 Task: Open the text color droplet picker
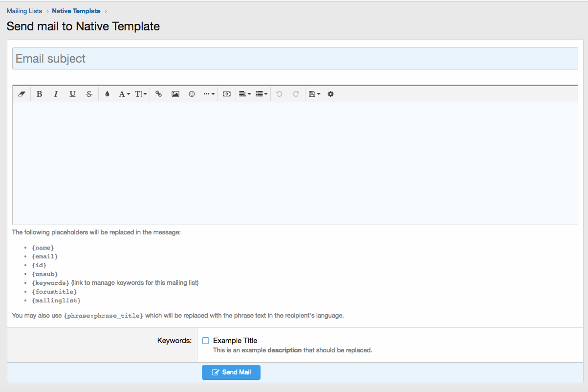pyautogui.click(x=108, y=94)
